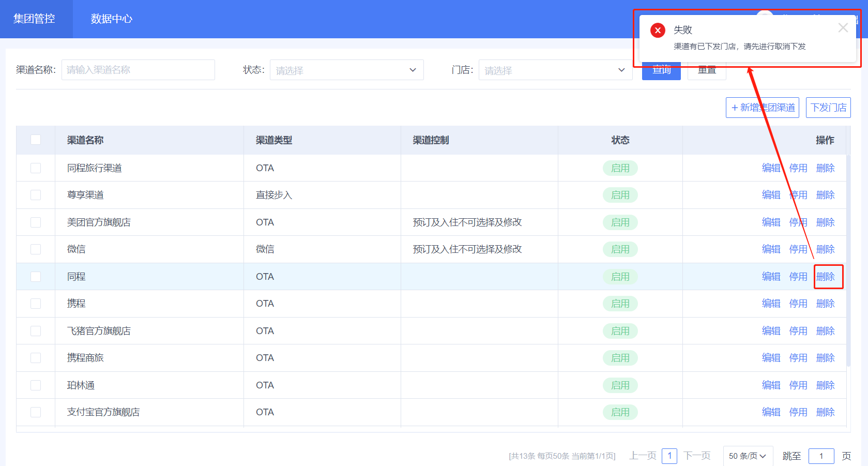Edit the 尊享渠道 channel
This screenshot has width=868, height=466.
(771, 195)
